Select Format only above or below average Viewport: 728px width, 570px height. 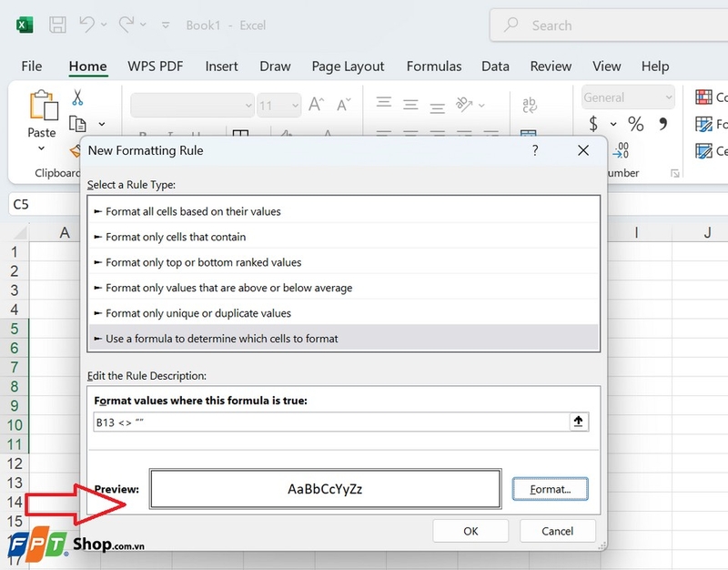tap(343, 288)
